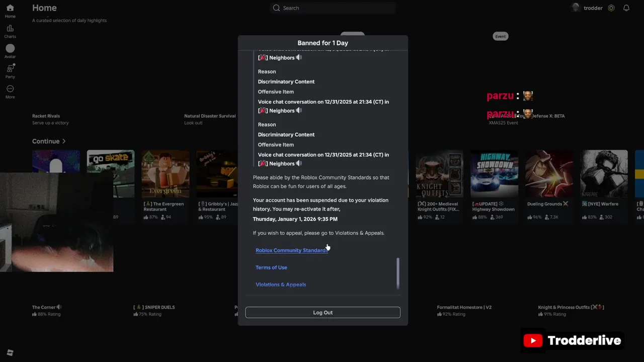Open Avatar in the left sidebar

[10, 51]
